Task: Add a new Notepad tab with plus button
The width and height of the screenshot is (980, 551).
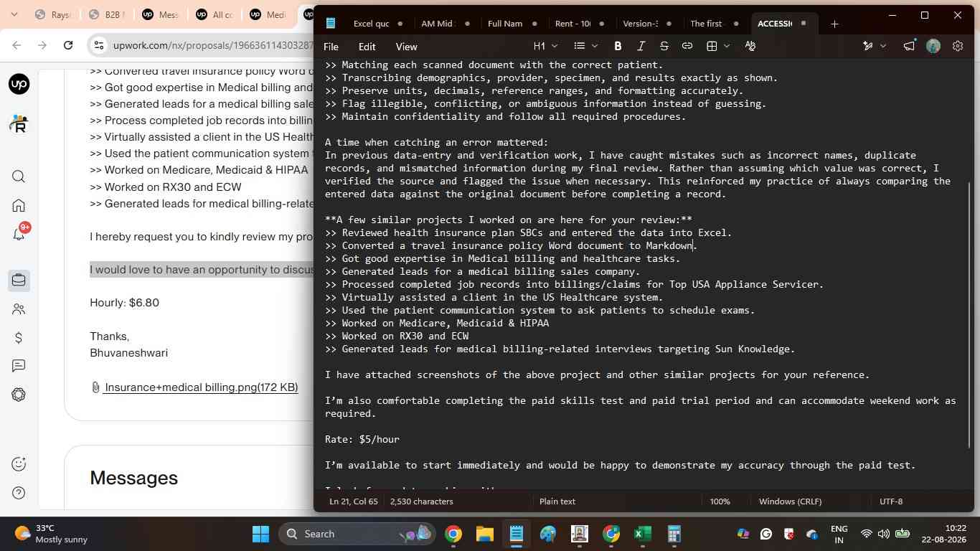Action: coord(834,24)
